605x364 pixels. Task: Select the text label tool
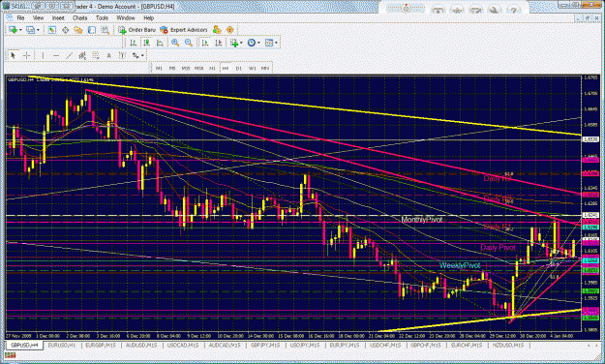tap(122, 56)
